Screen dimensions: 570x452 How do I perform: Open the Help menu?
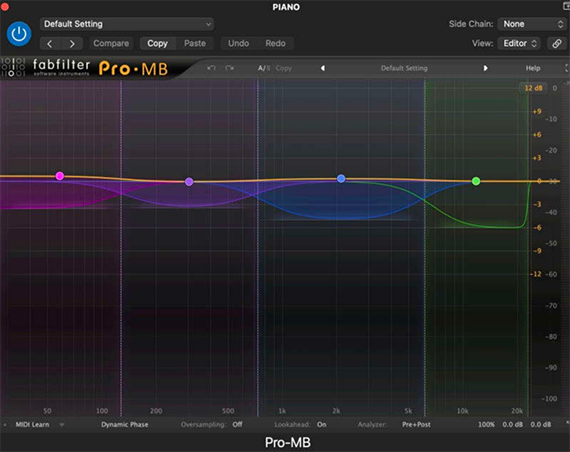coord(533,68)
